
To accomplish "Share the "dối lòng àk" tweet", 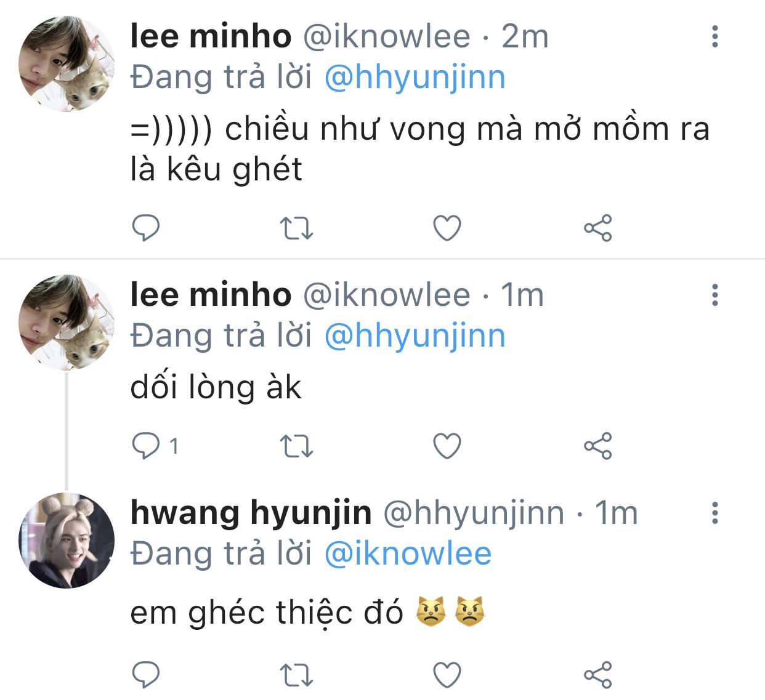I will [x=597, y=446].
